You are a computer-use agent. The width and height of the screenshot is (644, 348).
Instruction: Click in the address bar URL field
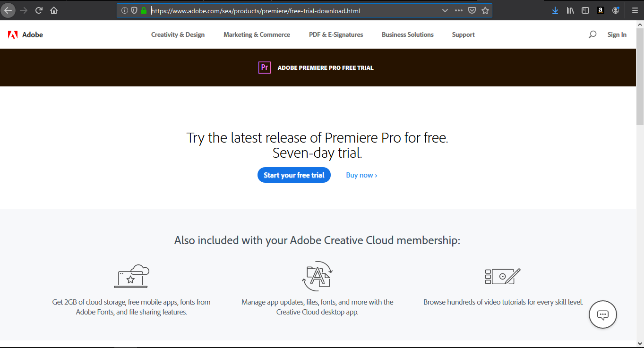(x=283, y=10)
